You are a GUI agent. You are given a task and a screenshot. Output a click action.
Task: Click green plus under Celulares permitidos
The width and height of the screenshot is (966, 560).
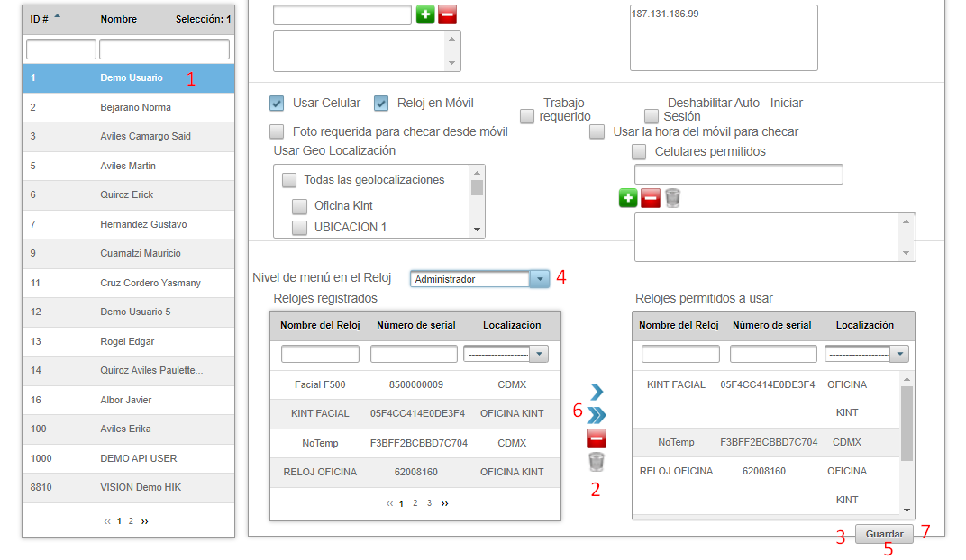click(628, 198)
